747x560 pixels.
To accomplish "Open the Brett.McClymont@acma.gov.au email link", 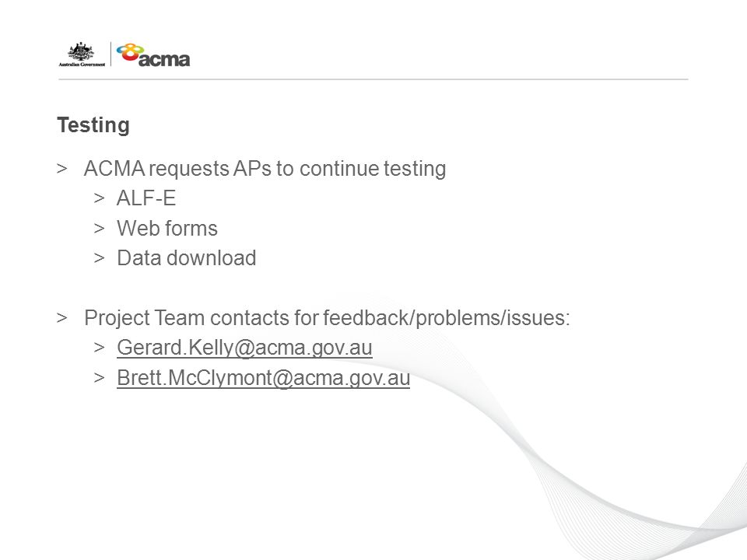I will (x=264, y=378).
